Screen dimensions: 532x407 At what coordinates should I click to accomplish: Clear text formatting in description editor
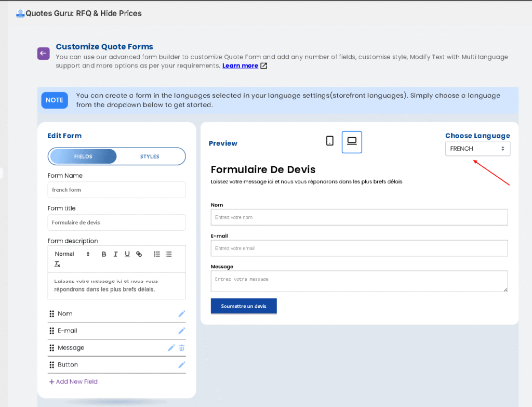click(x=58, y=265)
